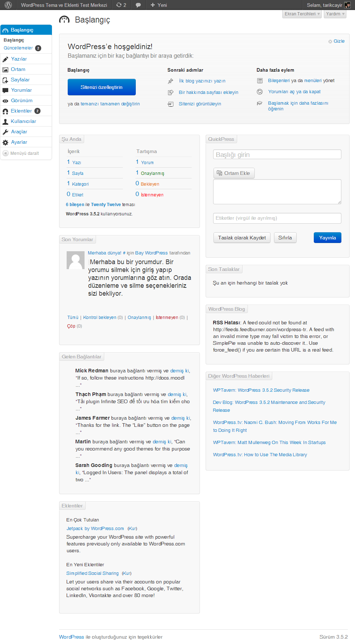This screenshot has width=355, height=644.
Task: Click the Araçlar wrench icon in sidebar
Action: (5, 132)
